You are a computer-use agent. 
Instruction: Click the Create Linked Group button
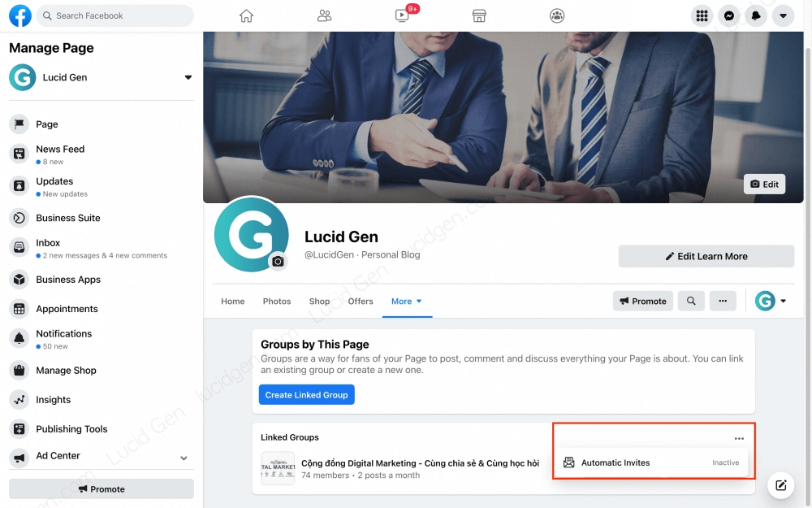click(x=307, y=394)
